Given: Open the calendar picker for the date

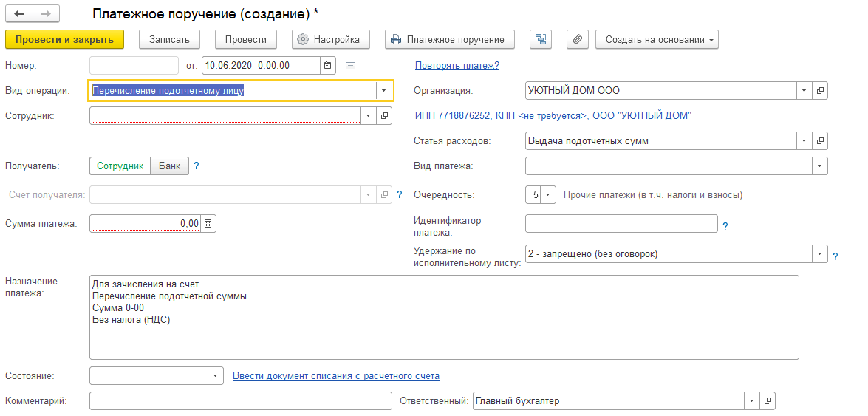Looking at the screenshot, I should tap(328, 65).
